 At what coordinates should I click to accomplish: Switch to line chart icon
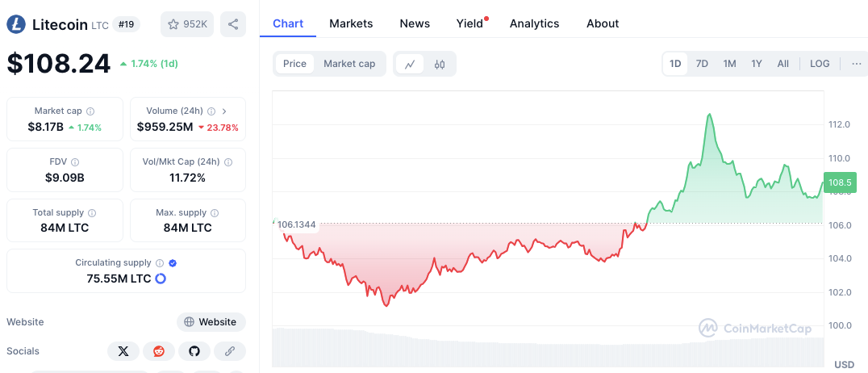pos(410,64)
